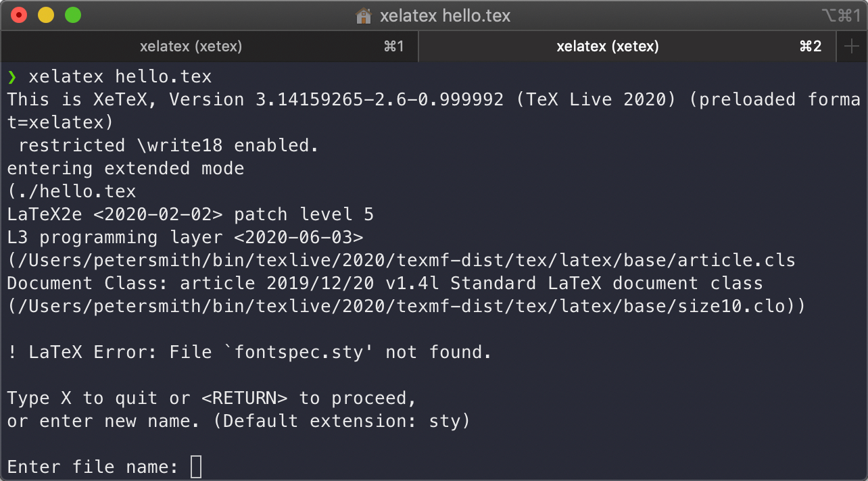Select the active xelatex (xetex) tab
Screen dimensions: 868x481
[x=607, y=46]
